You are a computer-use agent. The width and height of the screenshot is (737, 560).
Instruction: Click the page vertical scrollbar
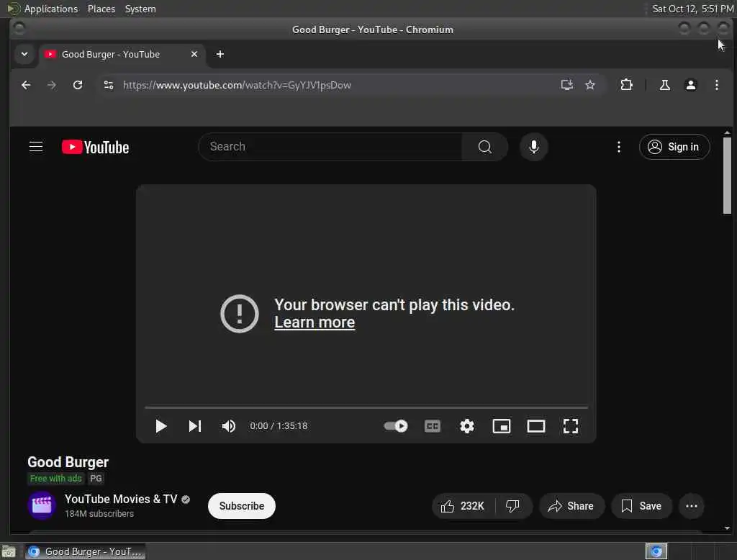tap(727, 176)
